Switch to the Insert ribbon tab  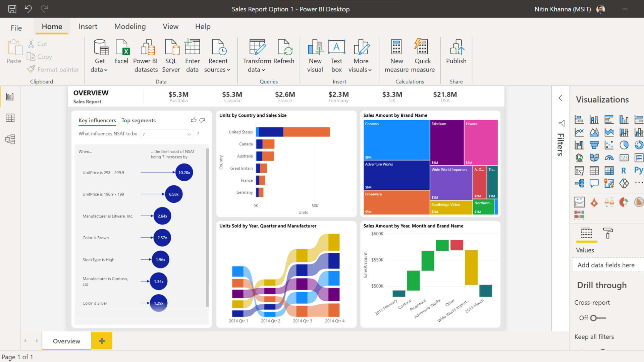tap(88, 26)
